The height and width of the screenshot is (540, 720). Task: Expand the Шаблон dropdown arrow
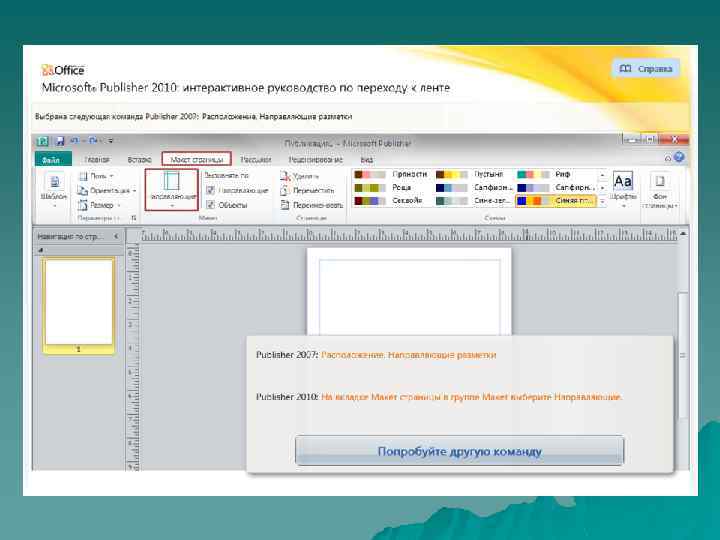coord(54,205)
